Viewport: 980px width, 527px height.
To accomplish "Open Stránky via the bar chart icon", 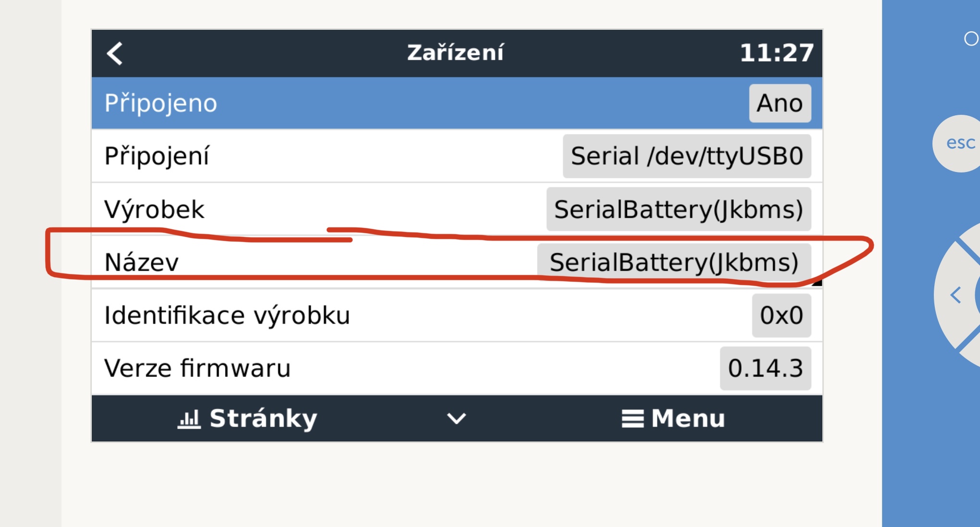I will click(189, 419).
